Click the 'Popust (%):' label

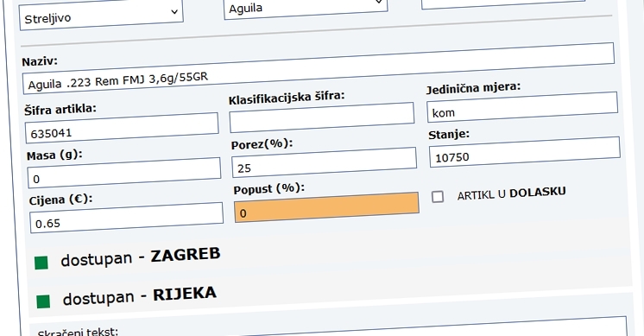click(x=269, y=189)
